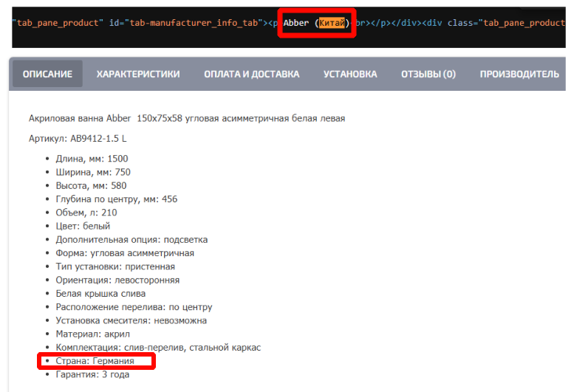Click the Гарантия: 3 года item
This screenshot has height=392, width=574.
(92, 374)
